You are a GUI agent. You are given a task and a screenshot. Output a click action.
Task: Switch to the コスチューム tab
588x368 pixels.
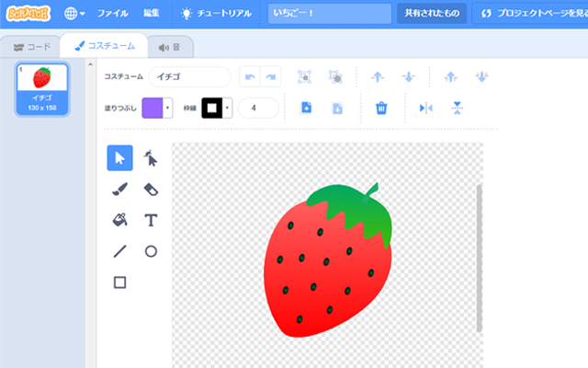coord(104,46)
